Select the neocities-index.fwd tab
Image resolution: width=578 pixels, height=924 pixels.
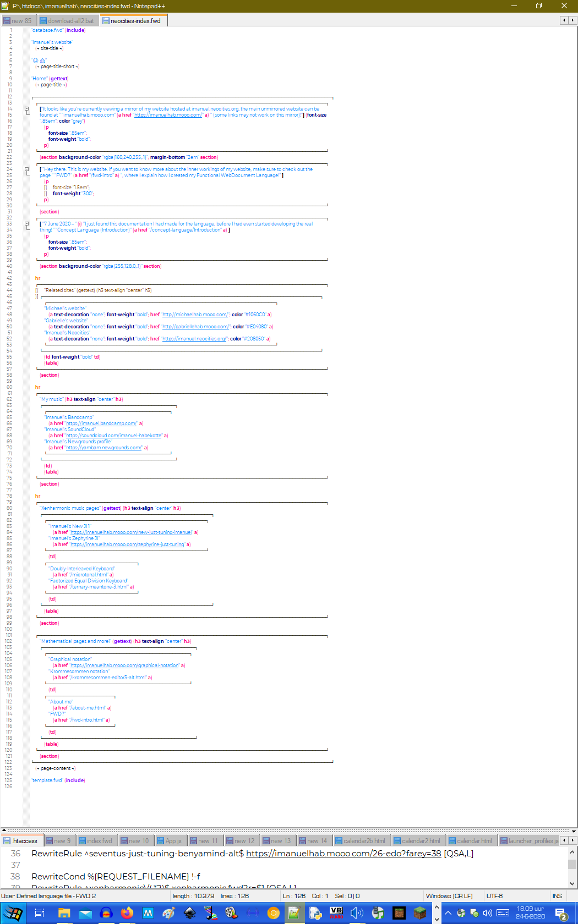(x=134, y=21)
